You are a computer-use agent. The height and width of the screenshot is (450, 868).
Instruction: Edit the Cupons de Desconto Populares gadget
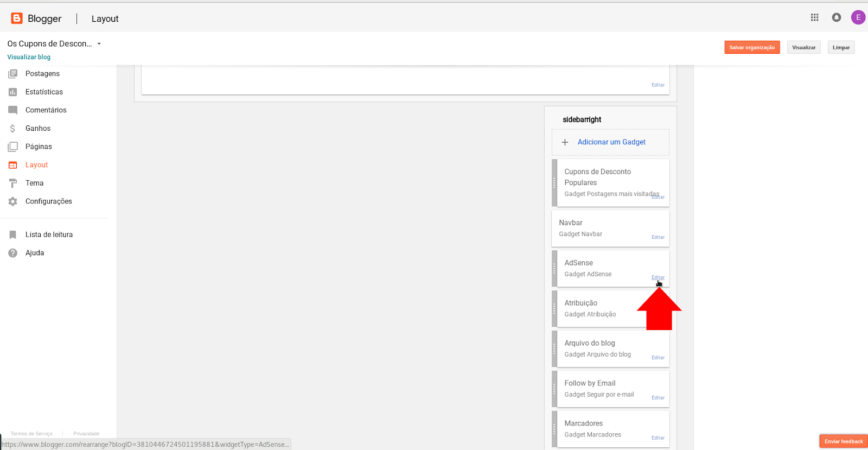click(x=658, y=198)
